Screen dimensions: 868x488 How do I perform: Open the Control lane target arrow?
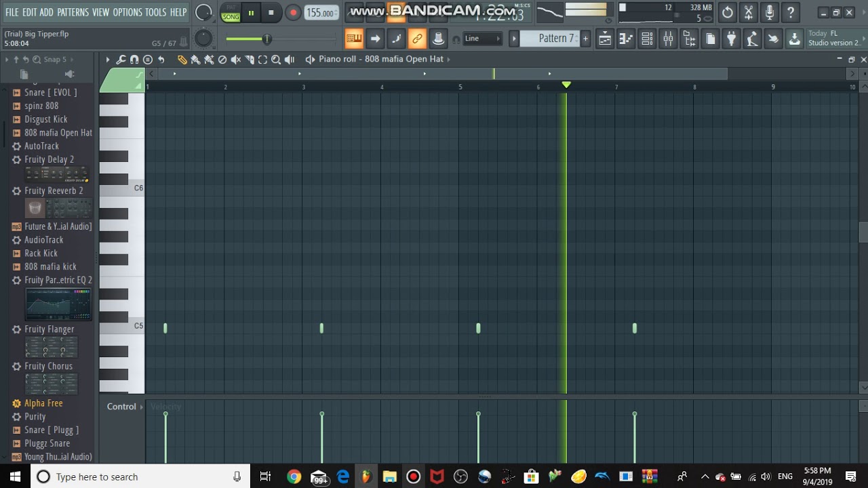click(142, 407)
